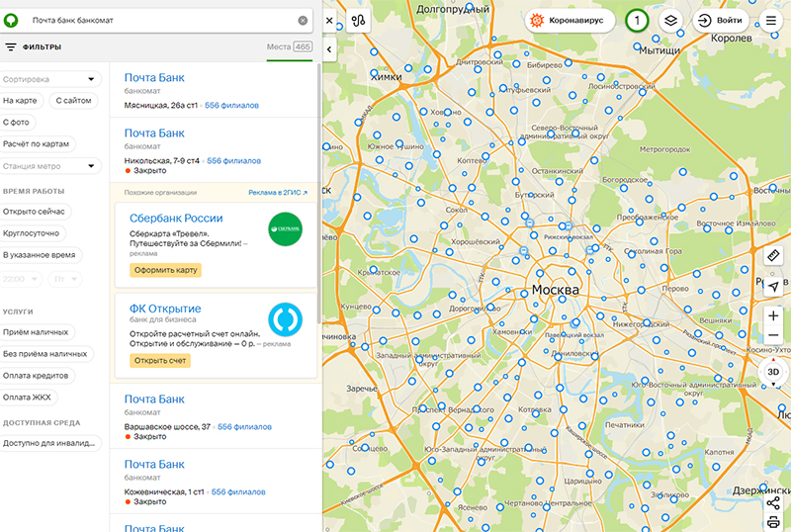
Task: Open the map layers icon
Action: point(670,20)
